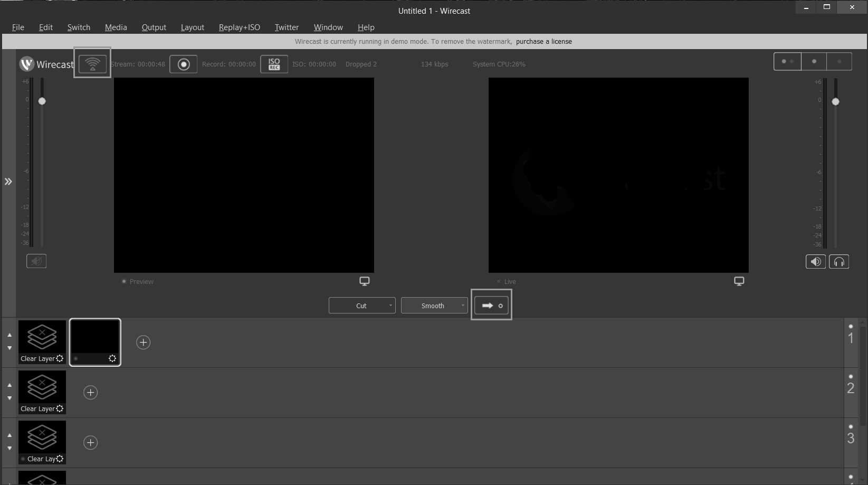Select the dual Preview/Live layout view

tap(787, 61)
